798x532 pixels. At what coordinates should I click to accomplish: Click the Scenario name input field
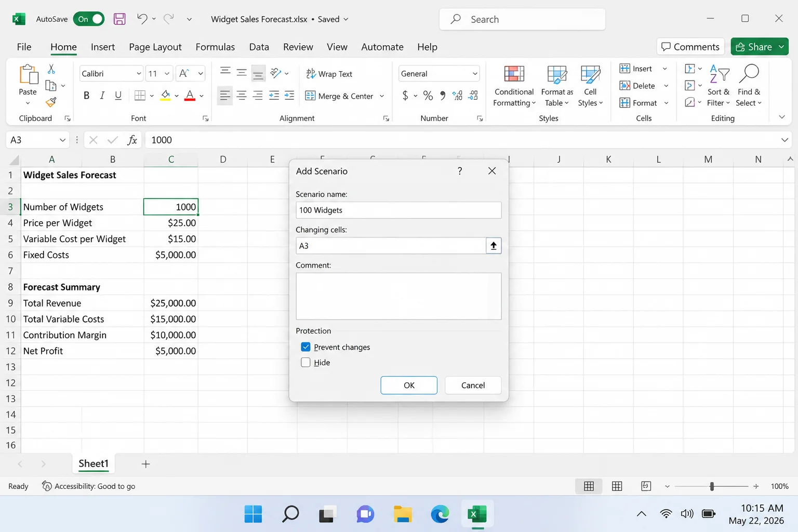pyautogui.click(x=398, y=210)
